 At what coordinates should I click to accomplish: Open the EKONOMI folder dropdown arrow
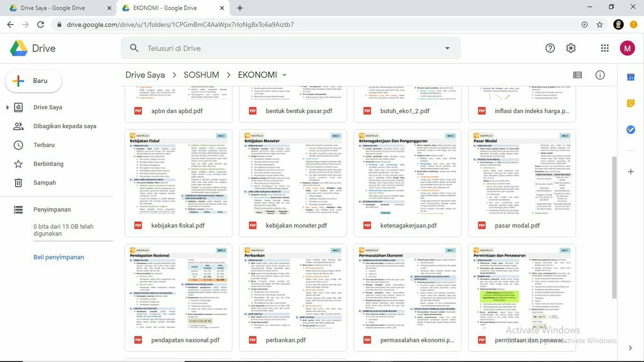(x=284, y=75)
